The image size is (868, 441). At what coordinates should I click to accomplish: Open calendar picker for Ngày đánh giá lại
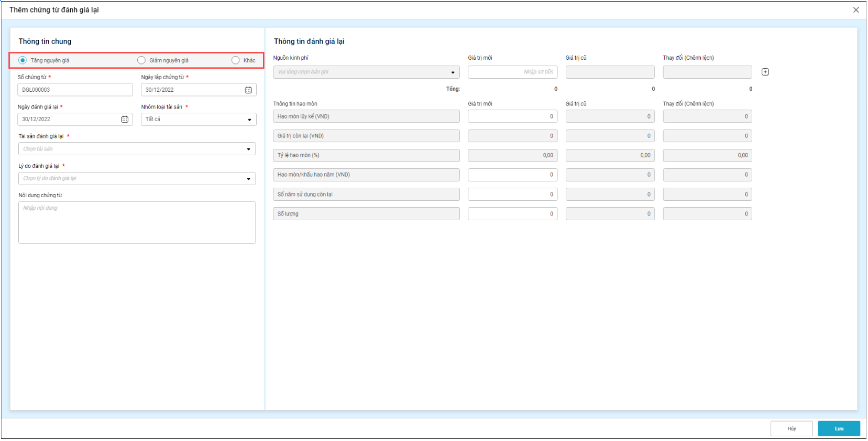click(125, 120)
